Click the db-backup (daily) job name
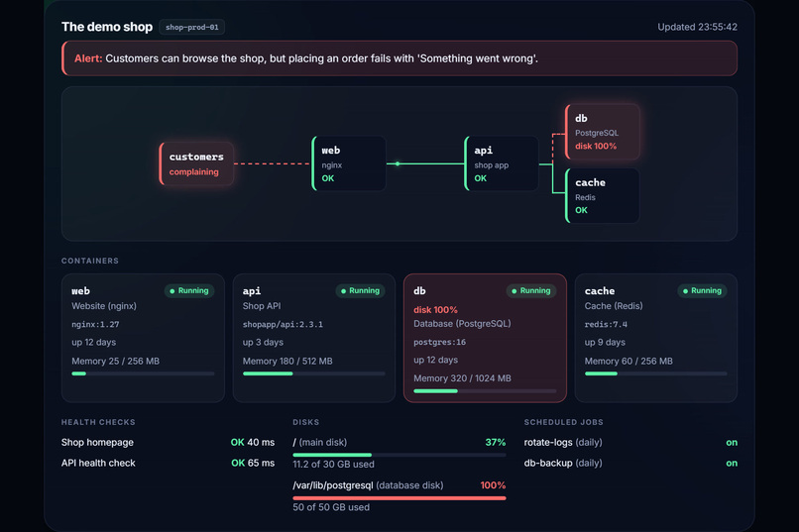 point(563,464)
